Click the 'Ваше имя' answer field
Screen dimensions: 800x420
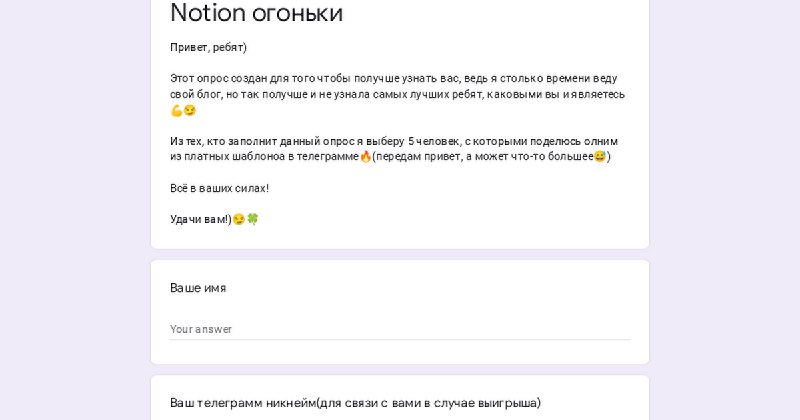(400, 329)
